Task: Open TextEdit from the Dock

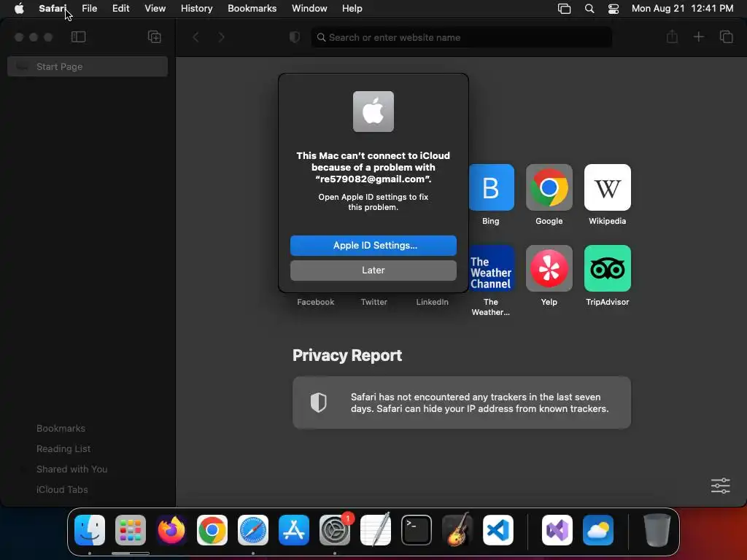Action: tap(376, 530)
